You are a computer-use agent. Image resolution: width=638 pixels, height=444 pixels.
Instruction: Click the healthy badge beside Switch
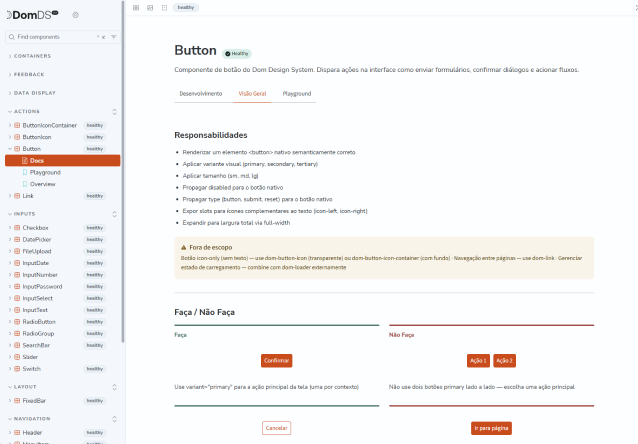pyautogui.click(x=95, y=369)
